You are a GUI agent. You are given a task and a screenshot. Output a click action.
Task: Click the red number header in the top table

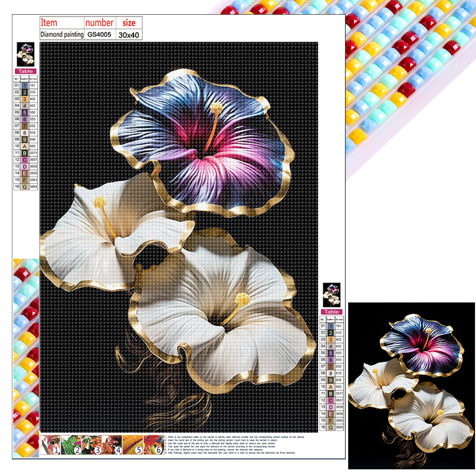[x=99, y=22]
